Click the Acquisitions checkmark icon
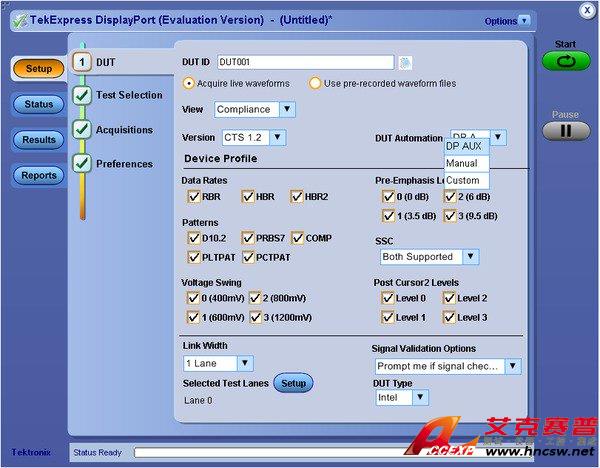The width and height of the screenshot is (600, 468). click(82, 129)
